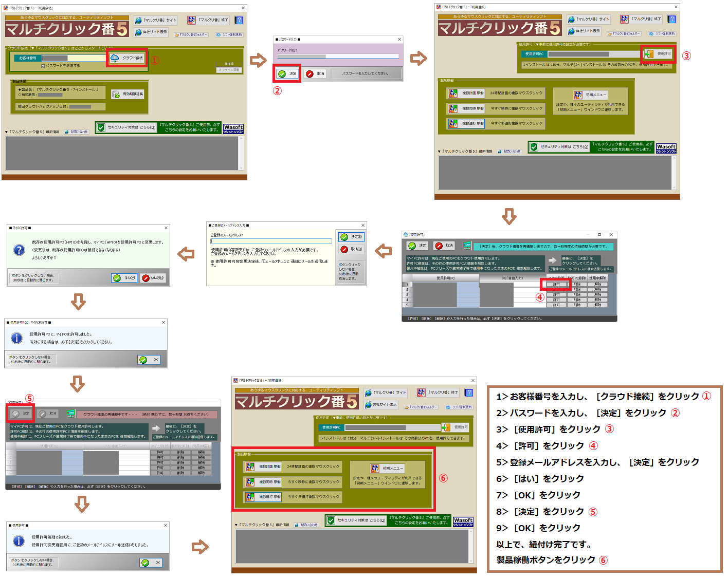Click 決定 in パスワード入力 dialog
The image size is (728, 579).
coord(287,73)
